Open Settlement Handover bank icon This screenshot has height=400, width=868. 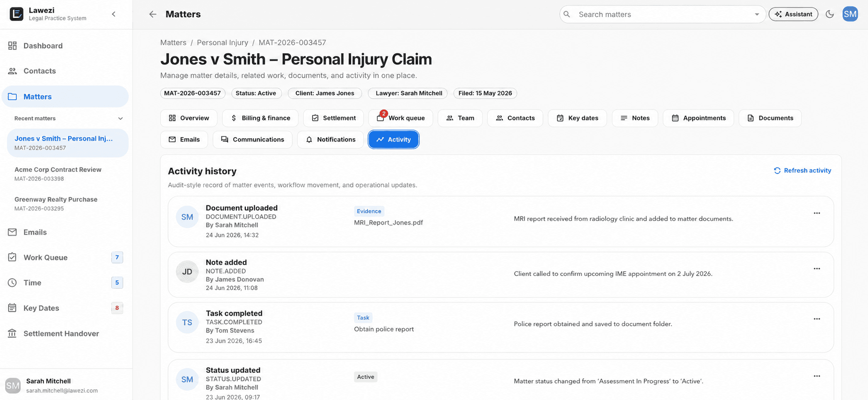(13, 333)
